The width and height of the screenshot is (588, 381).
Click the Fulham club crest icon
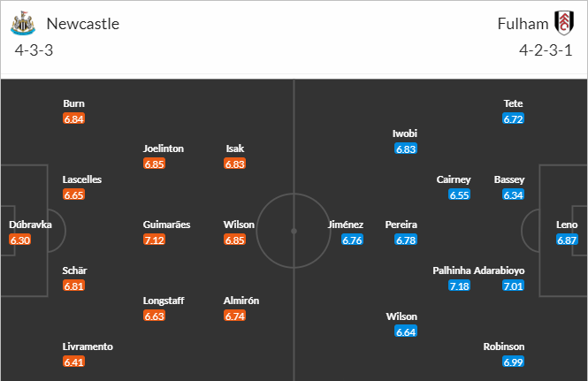click(561, 24)
